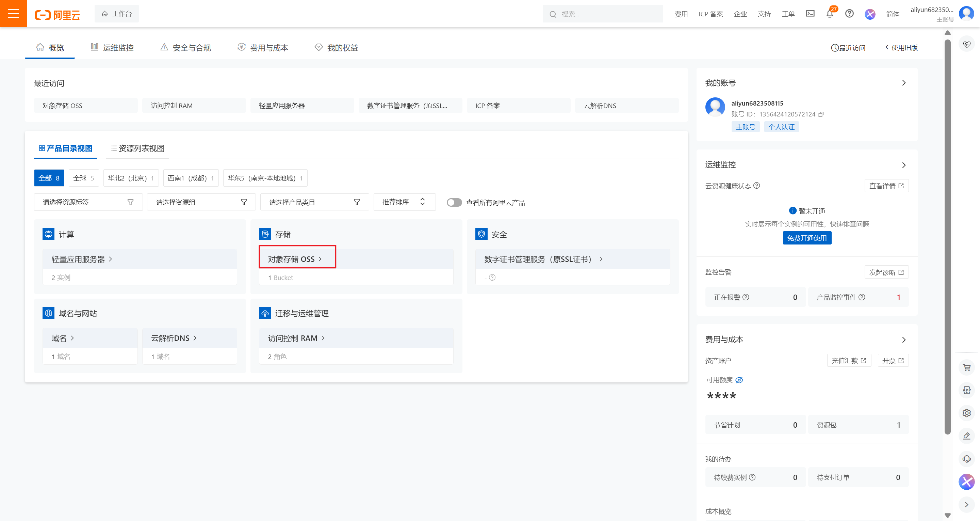The height and width of the screenshot is (521, 980).
Task: Copy the account ID with the copy icon
Action: click(821, 114)
